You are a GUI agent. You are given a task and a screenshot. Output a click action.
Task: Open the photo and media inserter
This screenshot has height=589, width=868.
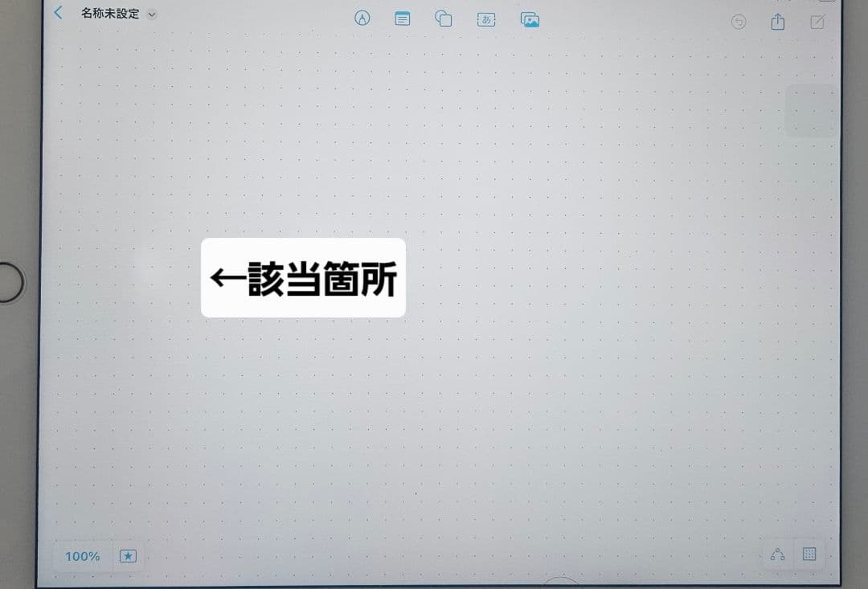529,19
